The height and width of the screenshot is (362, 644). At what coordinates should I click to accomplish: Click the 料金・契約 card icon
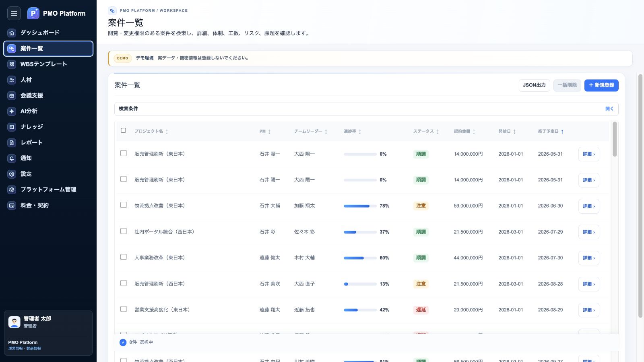click(x=12, y=206)
